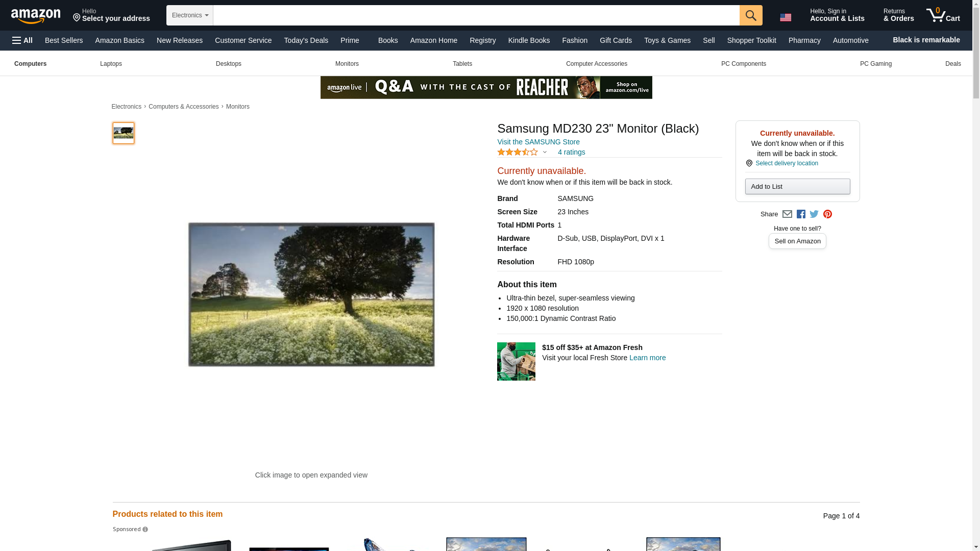Click into the search input field
This screenshot has width=980, height=551.
coord(475,15)
